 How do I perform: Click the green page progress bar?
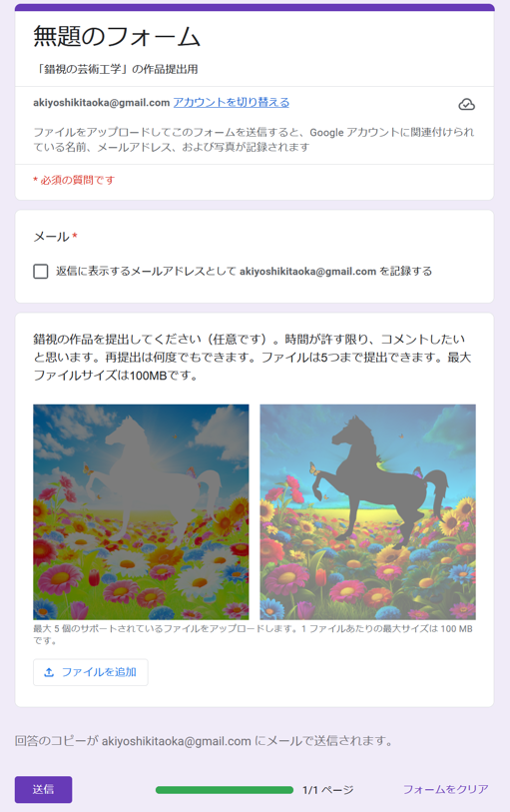[225, 790]
